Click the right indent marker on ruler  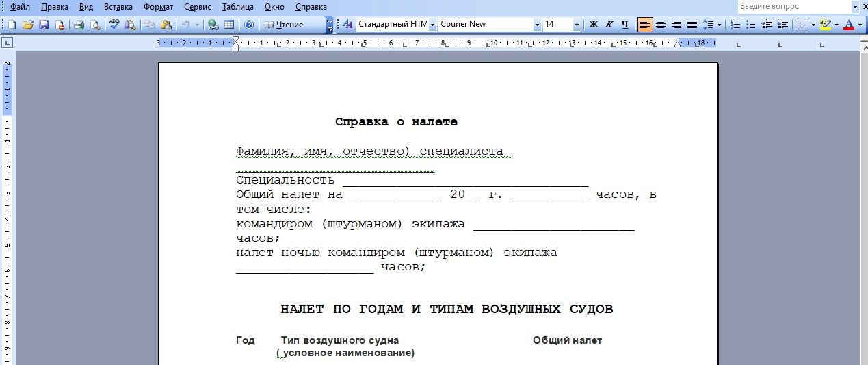(x=678, y=45)
